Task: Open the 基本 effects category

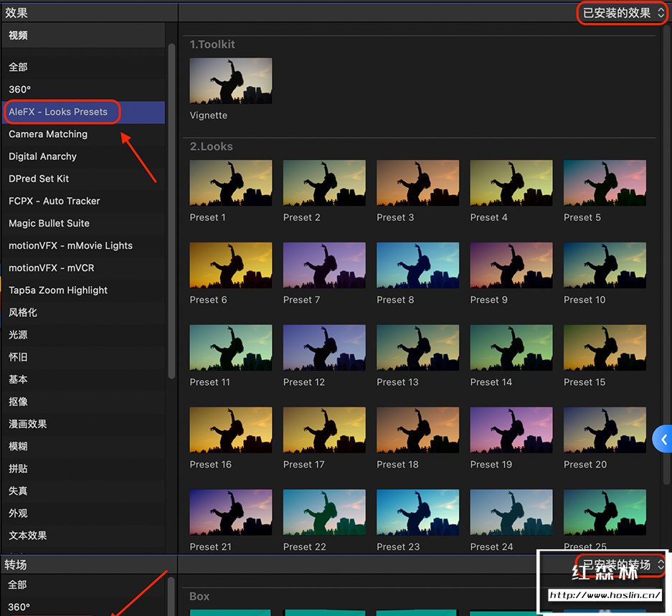Action: [83, 379]
